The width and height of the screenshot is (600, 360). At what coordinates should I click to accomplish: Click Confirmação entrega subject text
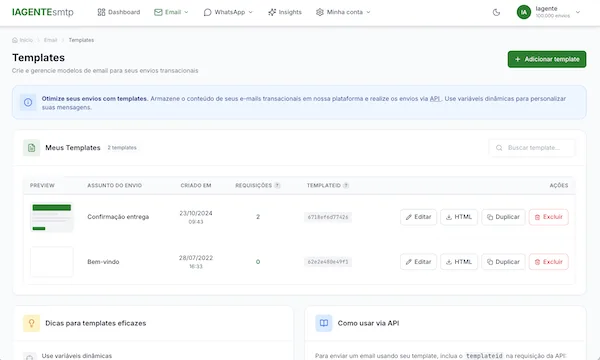click(118, 217)
